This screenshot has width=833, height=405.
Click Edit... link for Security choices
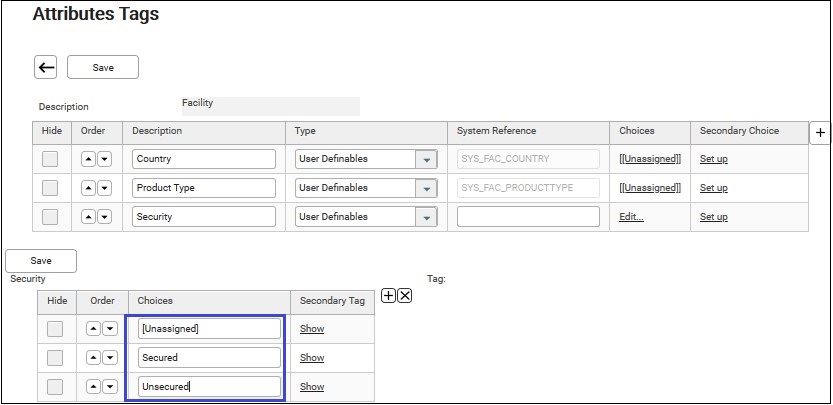pos(631,217)
